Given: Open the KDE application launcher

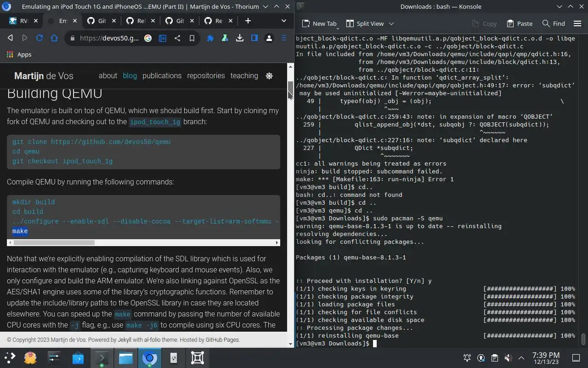Looking at the screenshot, I should 10,357.
